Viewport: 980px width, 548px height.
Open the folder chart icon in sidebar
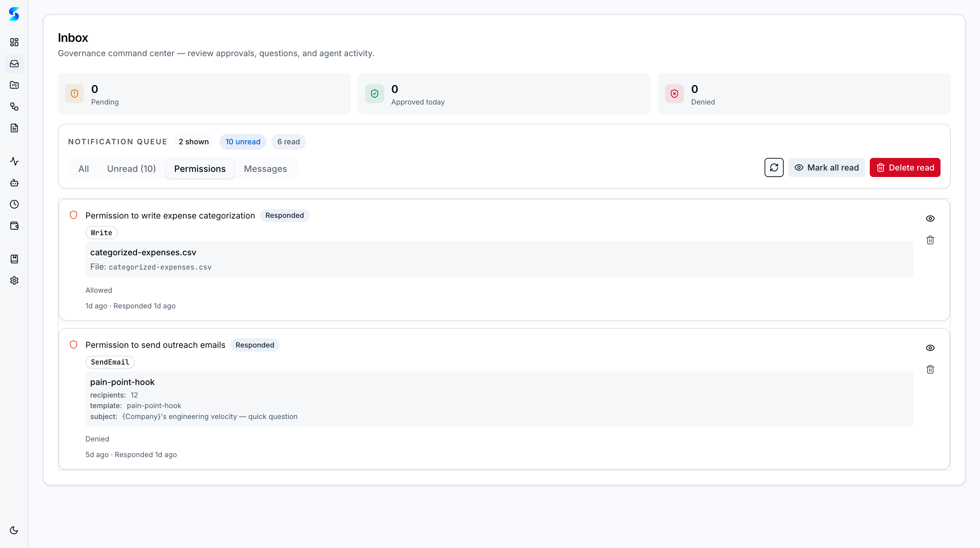click(x=14, y=85)
